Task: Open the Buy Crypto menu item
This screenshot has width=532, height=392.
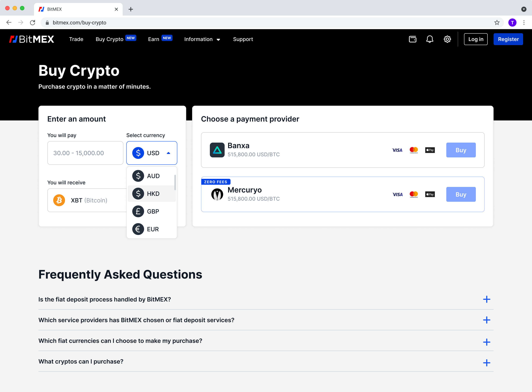Action: [109, 39]
